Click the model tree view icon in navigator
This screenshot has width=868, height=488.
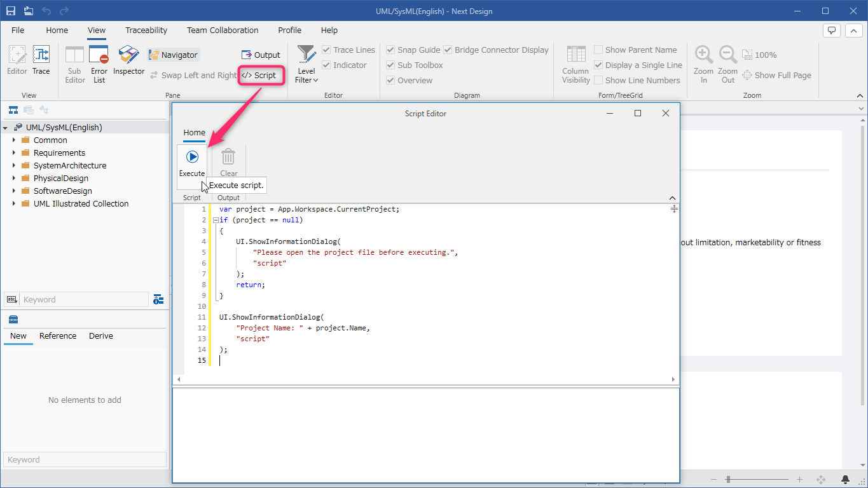[x=13, y=110]
